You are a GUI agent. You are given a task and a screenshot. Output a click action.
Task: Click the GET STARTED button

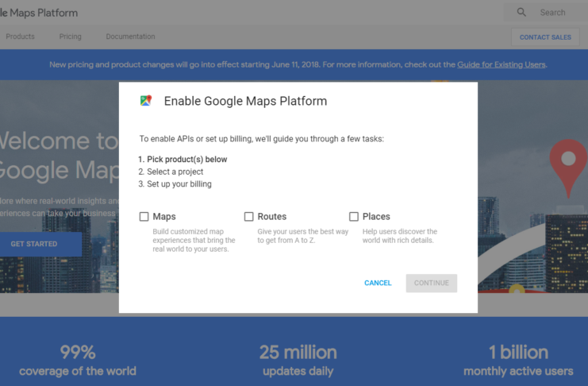coord(40,244)
